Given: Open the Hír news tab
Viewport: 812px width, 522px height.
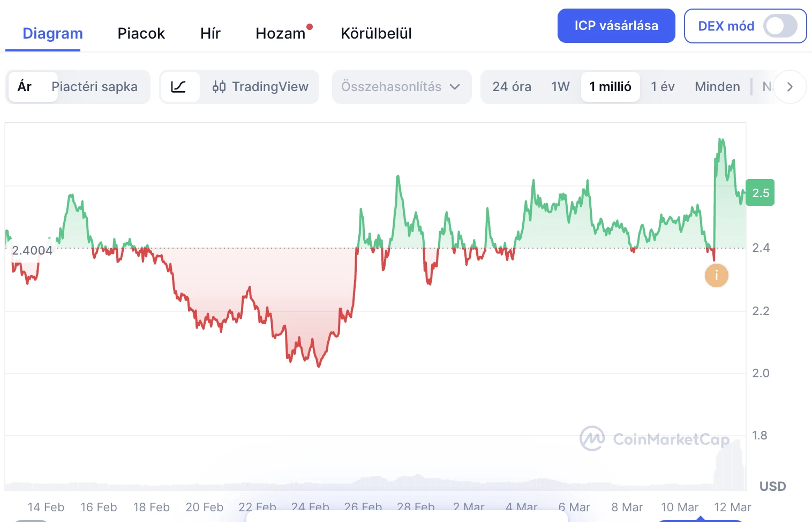Looking at the screenshot, I should click(x=210, y=33).
